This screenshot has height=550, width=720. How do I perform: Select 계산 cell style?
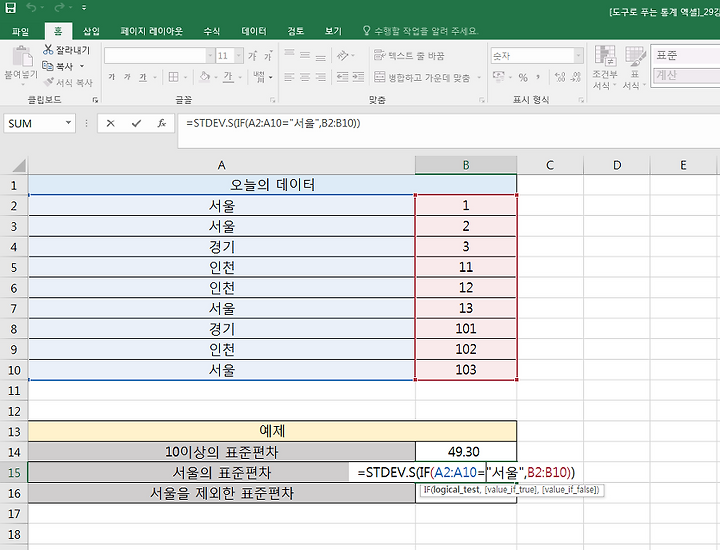coord(686,75)
